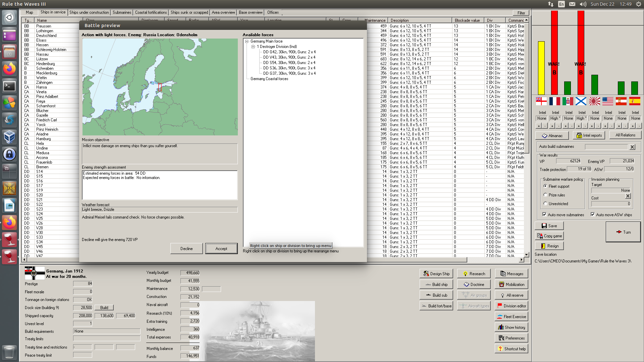Click the United States flag
The image size is (644, 362).
(x=608, y=101)
